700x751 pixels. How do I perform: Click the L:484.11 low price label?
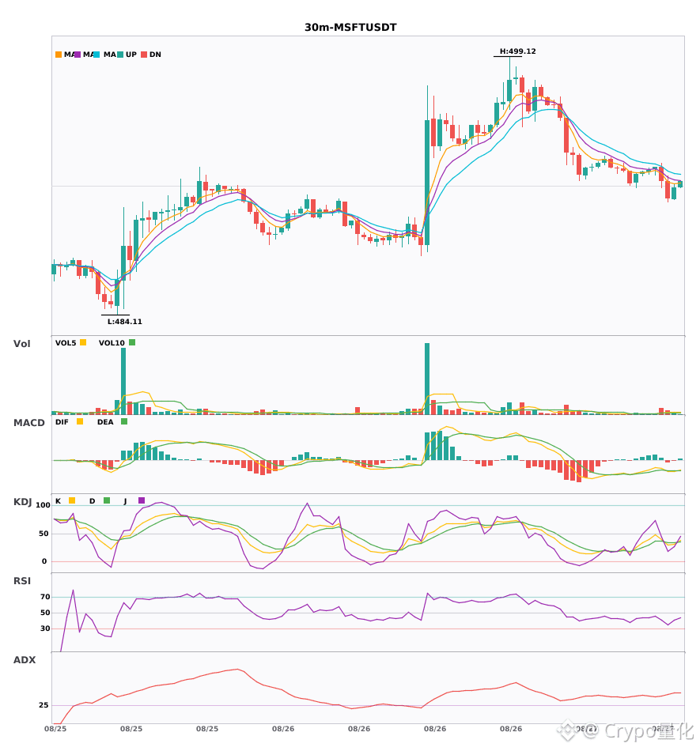(x=124, y=322)
